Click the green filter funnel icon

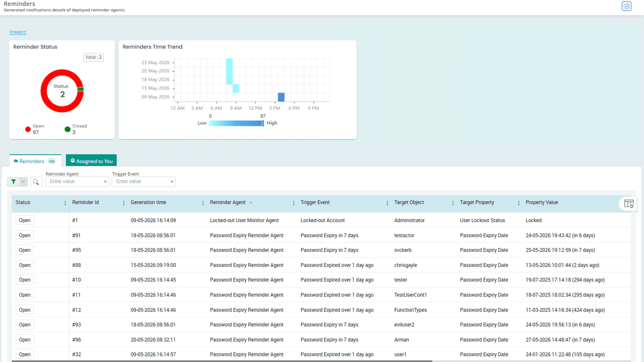click(x=14, y=182)
